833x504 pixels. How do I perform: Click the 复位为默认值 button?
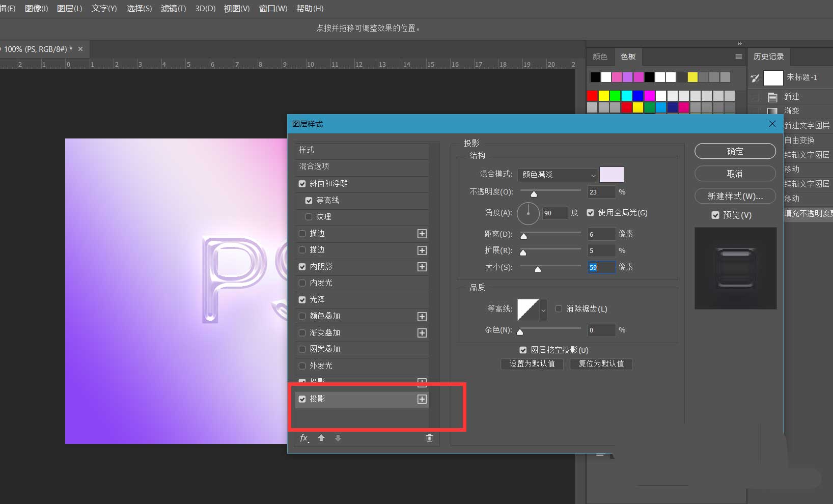coord(601,364)
